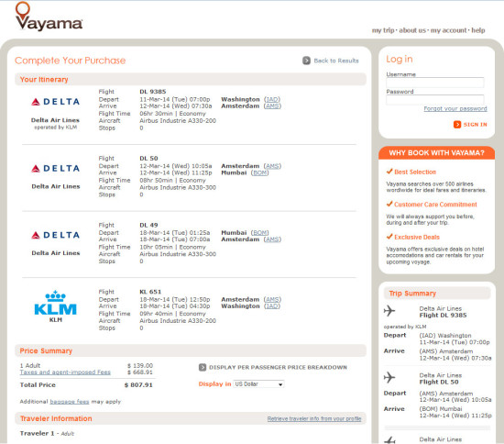Click the Delta logo for flight DL 49

(55, 235)
